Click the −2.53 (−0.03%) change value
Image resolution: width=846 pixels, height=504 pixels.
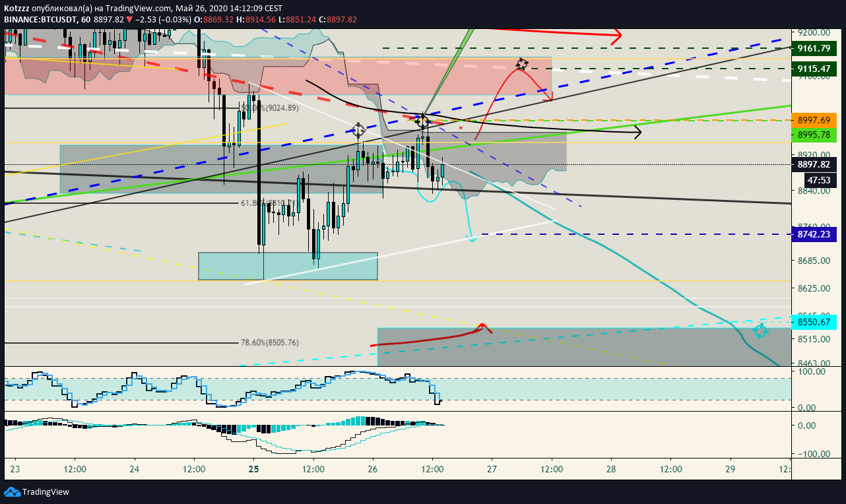coord(164,20)
